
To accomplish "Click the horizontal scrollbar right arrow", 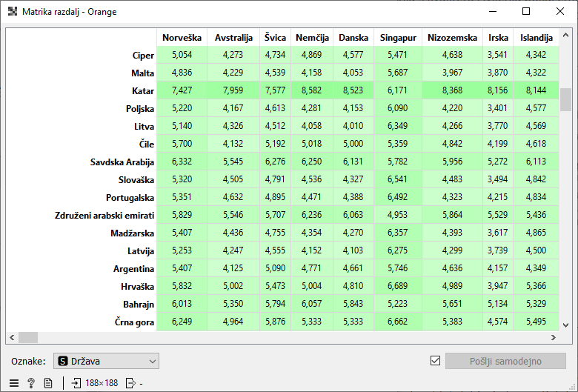I will coord(553,337).
